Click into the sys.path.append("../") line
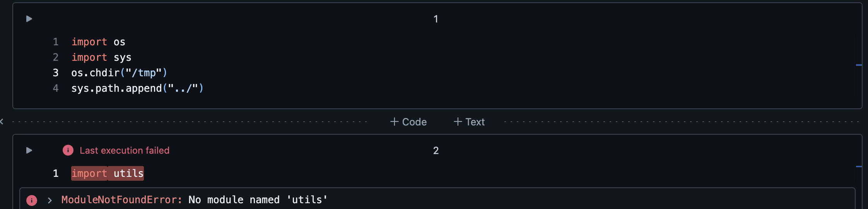Image resolution: width=868 pixels, height=209 pixels. click(x=137, y=88)
